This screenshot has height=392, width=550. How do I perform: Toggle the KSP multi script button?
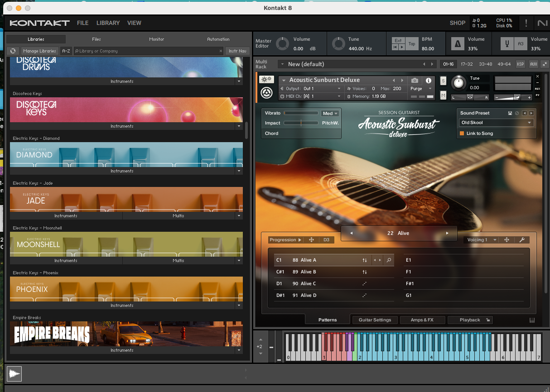[521, 64]
